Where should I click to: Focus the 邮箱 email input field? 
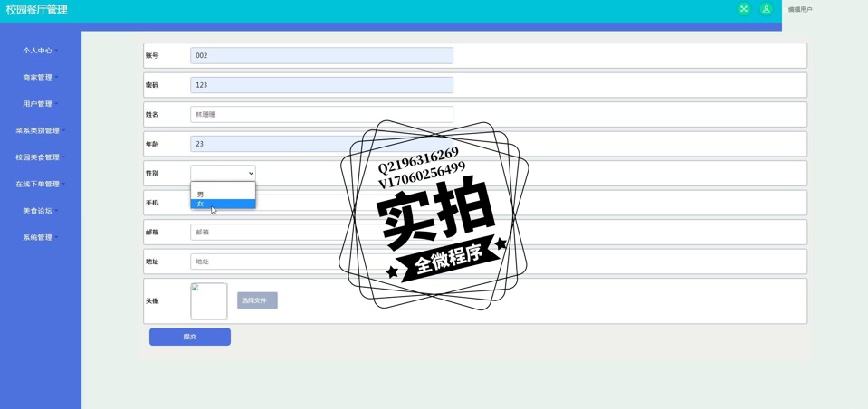[x=321, y=232]
